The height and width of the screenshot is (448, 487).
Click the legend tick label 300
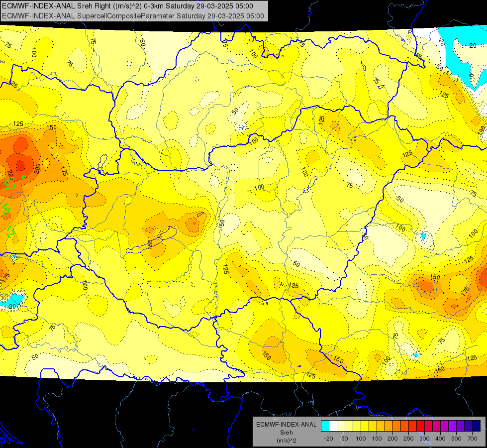(x=425, y=439)
